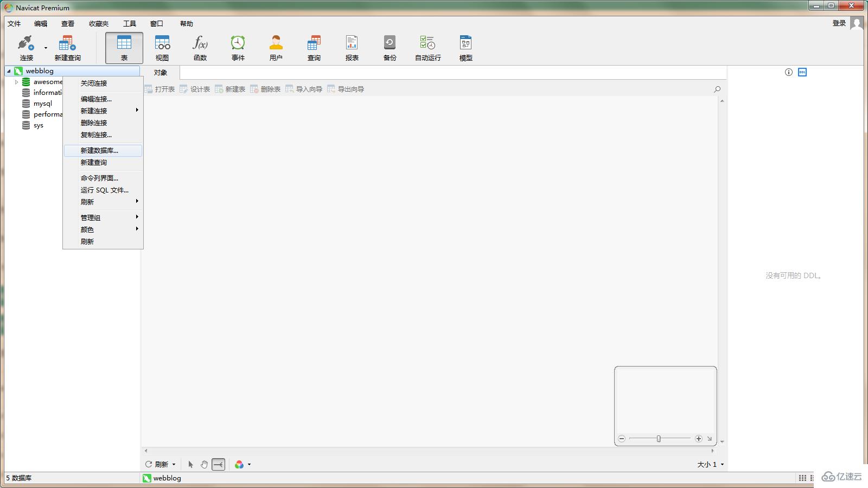Click the DDL icon in right panel
Viewport: 868px width, 488px height.
click(x=802, y=72)
